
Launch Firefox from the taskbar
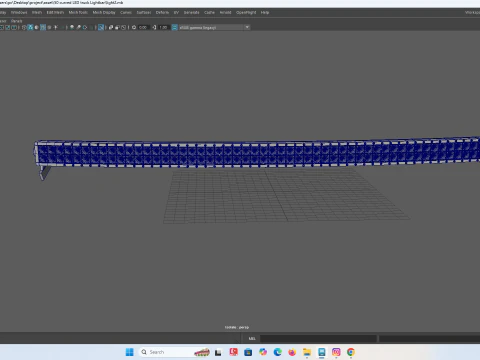[x=292, y=352]
